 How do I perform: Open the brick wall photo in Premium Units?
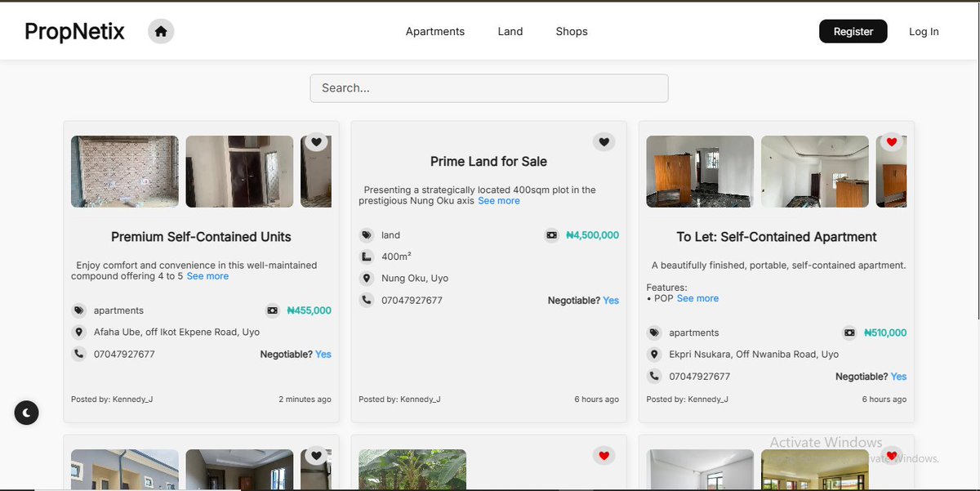pos(125,172)
